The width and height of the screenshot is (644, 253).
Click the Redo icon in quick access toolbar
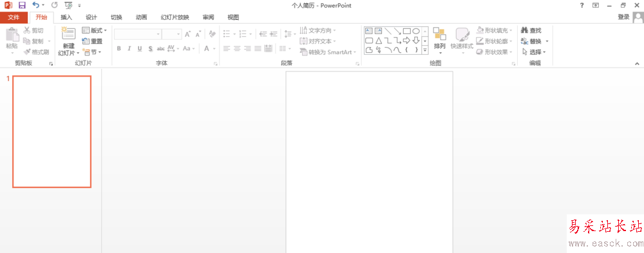click(55, 5)
